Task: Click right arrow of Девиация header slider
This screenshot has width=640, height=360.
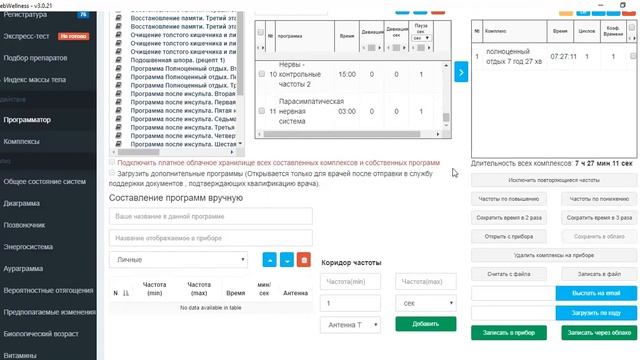Action: 380,48
